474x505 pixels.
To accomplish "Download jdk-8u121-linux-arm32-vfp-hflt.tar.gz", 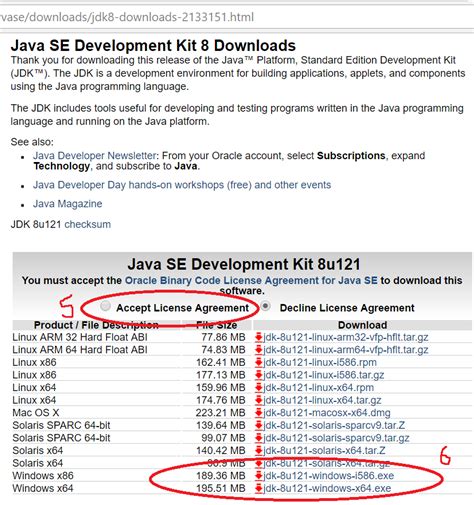I will tap(346, 337).
